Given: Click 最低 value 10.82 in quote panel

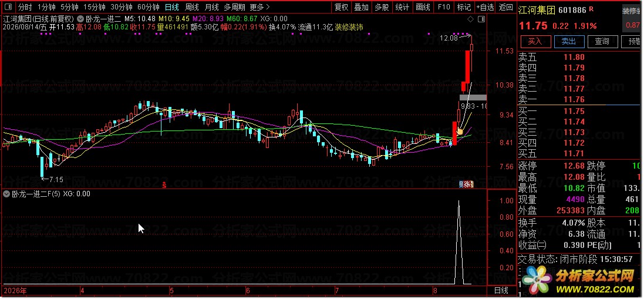Looking at the screenshot, I should click(574, 188).
